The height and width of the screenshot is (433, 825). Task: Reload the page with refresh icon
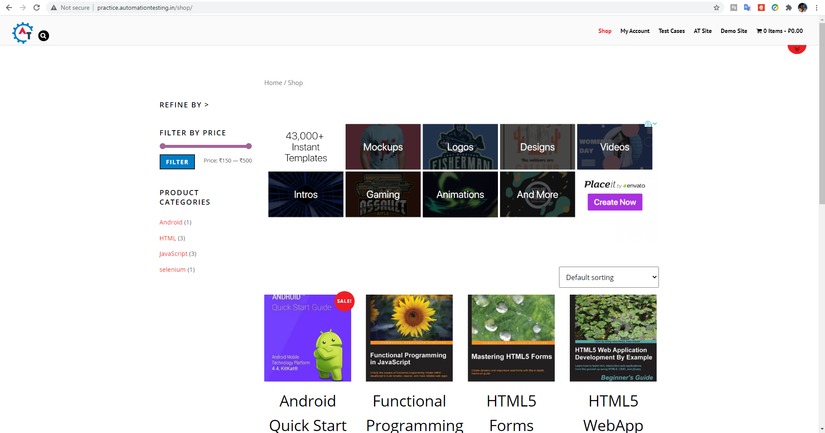[37, 7]
